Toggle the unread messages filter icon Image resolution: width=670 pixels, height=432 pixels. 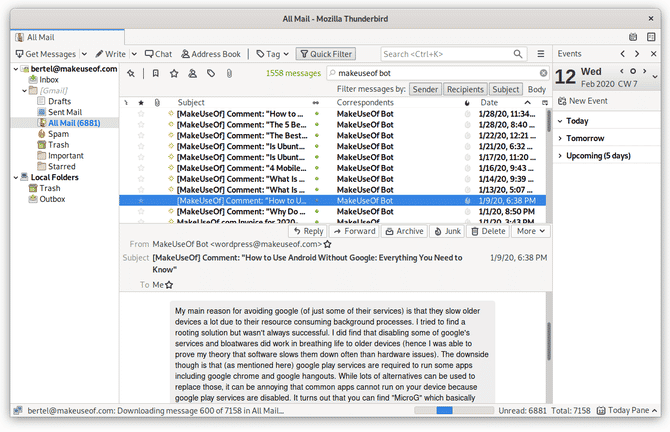tap(156, 73)
